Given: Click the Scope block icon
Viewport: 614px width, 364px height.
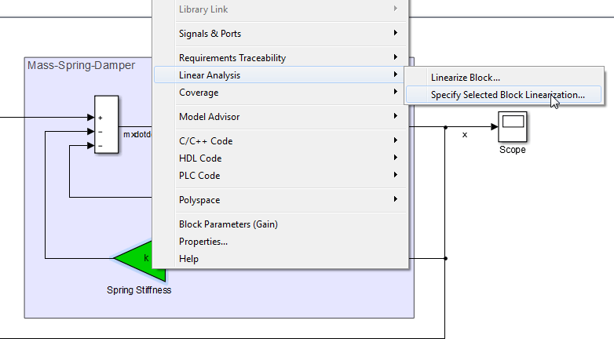Looking at the screenshot, I should pyautogui.click(x=512, y=126).
